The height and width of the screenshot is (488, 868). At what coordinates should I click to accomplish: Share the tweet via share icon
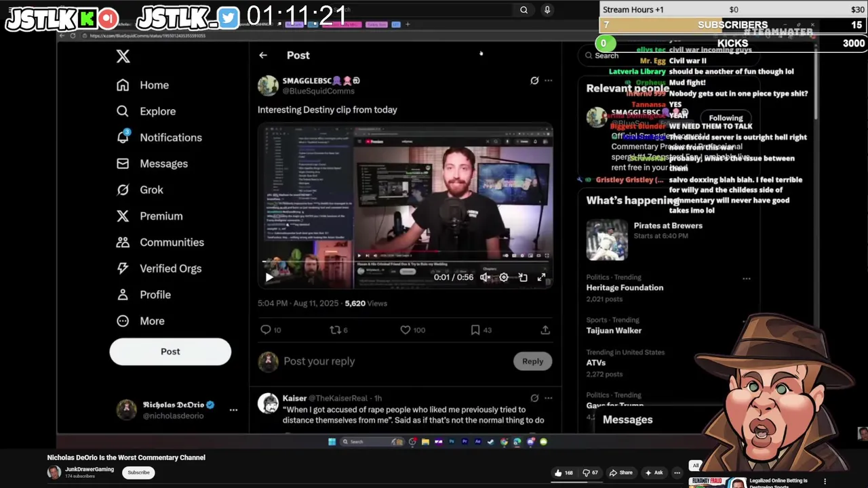coord(545,330)
